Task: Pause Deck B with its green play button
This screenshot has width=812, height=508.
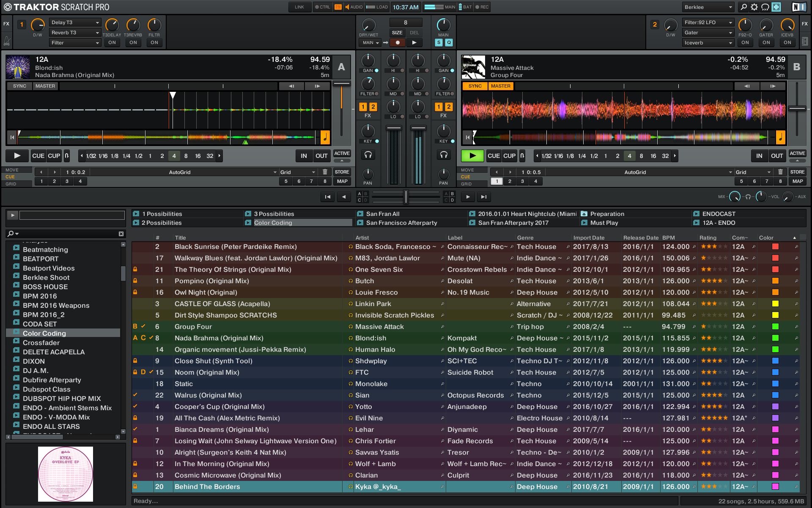Action: pyautogui.click(x=472, y=156)
